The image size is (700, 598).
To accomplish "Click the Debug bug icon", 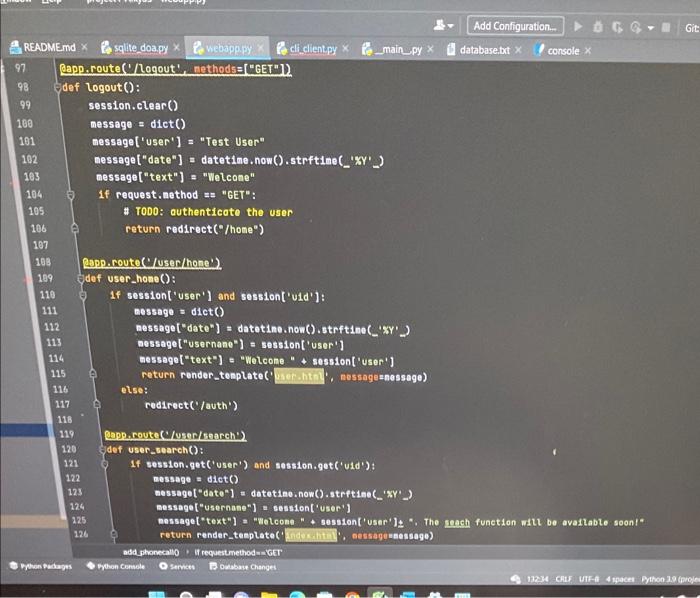I will coord(598,27).
